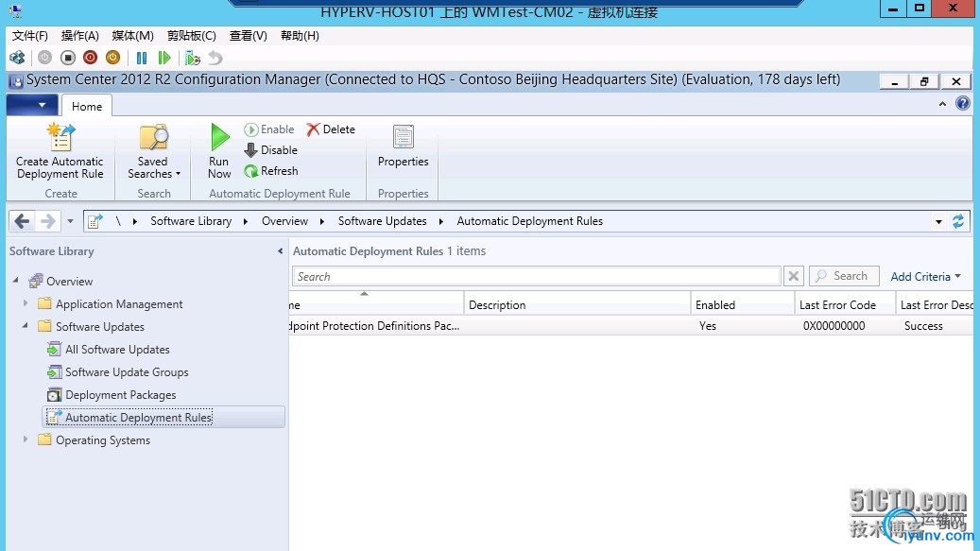Pause the virtual machine

[x=141, y=58]
